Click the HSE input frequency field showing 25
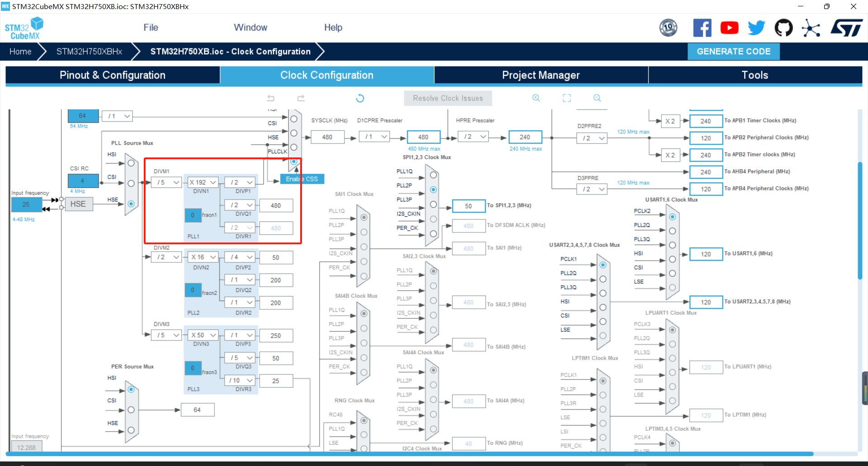 point(26,204)
